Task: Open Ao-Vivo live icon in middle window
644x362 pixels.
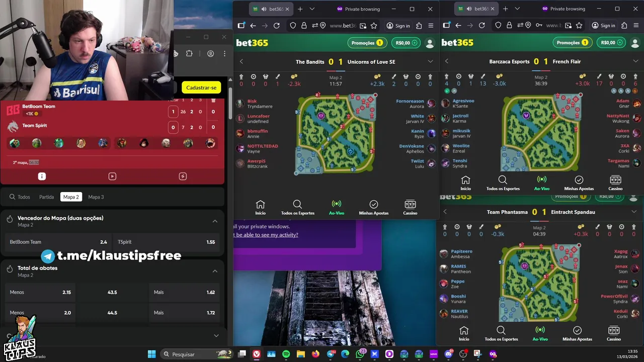Action: tap(337, 207)
